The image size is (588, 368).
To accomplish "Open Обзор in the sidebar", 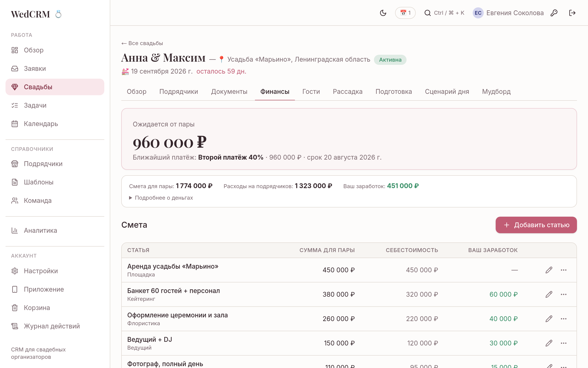I will click(x=55, y=50).
